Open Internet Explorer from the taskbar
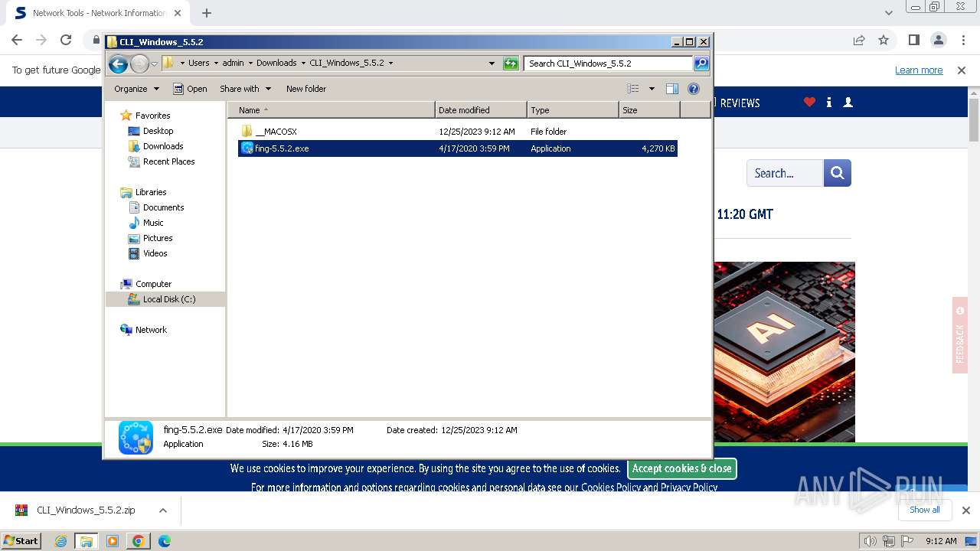This screenshot has width=980, height=551. pyautogui.click(x=60, y=541)
